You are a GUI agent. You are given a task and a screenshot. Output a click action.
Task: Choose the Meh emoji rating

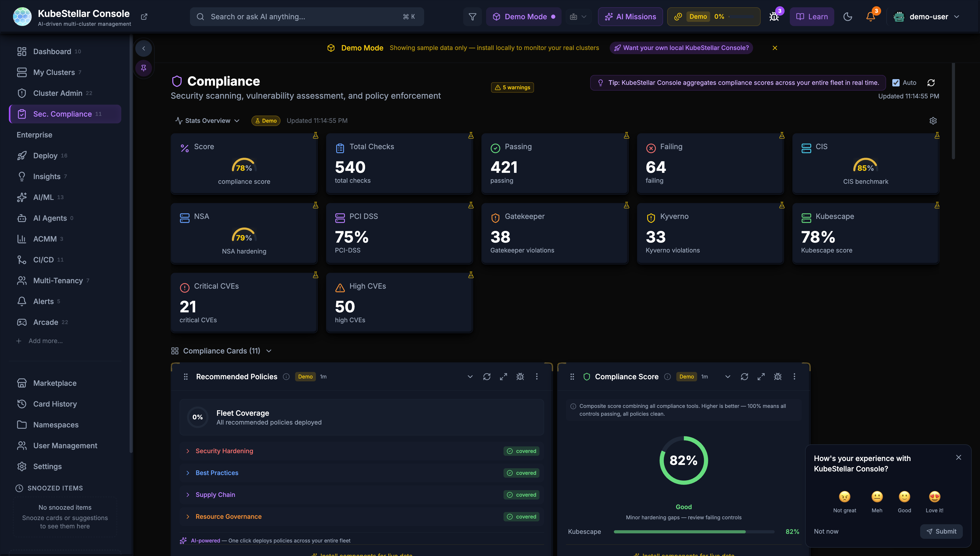coord(877,501)
